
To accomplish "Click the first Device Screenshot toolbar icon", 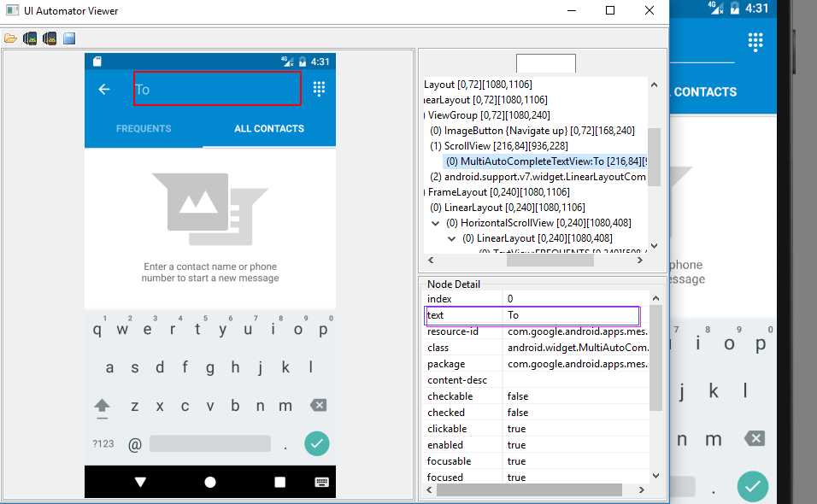I will click(x=30, y=38).
